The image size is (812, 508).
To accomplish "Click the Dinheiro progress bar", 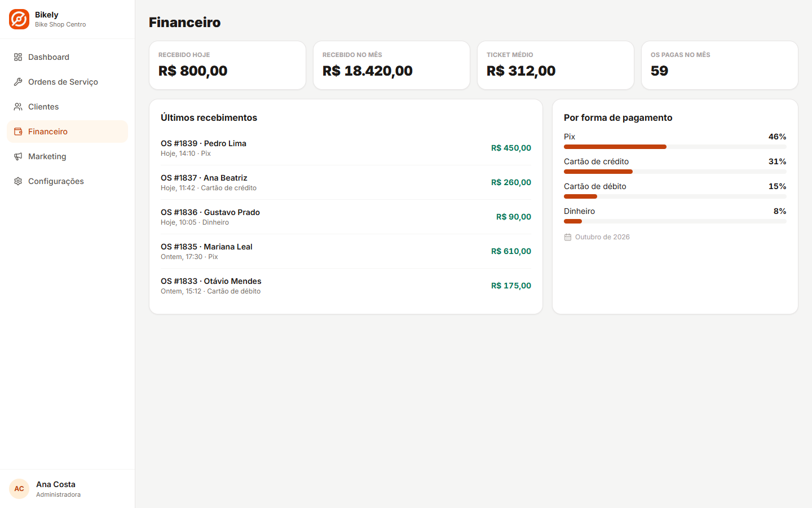I will tap(675, 221).
